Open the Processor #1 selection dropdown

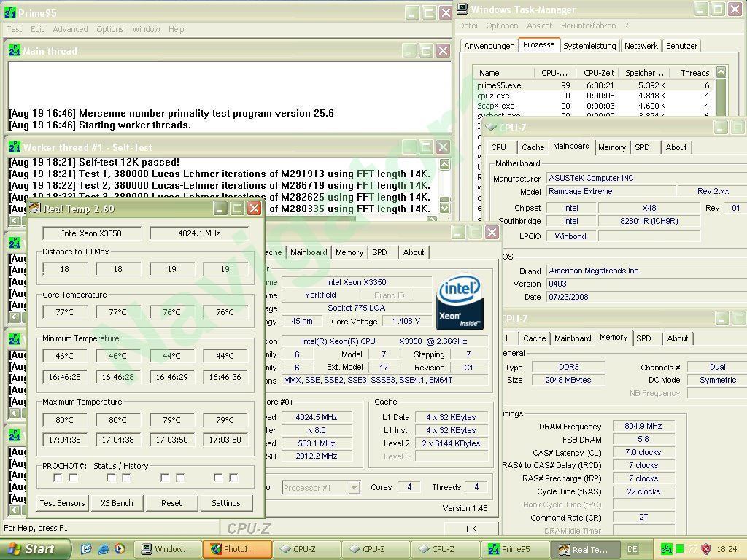coord(354,488)
